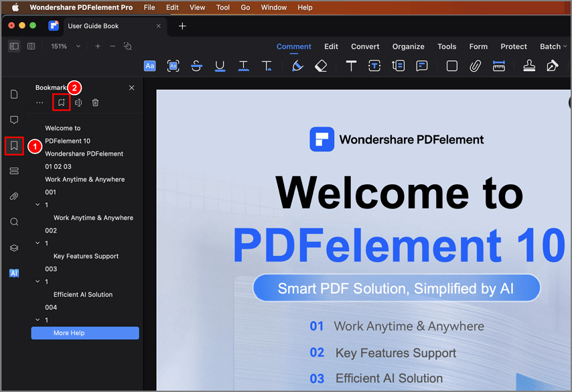Collapse the bookmark group above 'More Help'
572x392 pixels.
pyautogui.click(x=38, y=320)
